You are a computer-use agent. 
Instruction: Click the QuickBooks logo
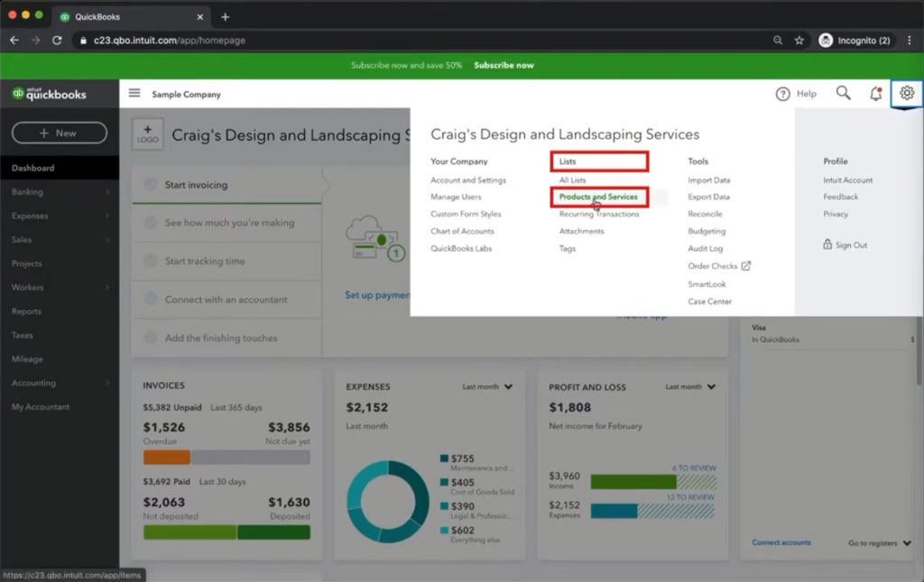point(50,94)
